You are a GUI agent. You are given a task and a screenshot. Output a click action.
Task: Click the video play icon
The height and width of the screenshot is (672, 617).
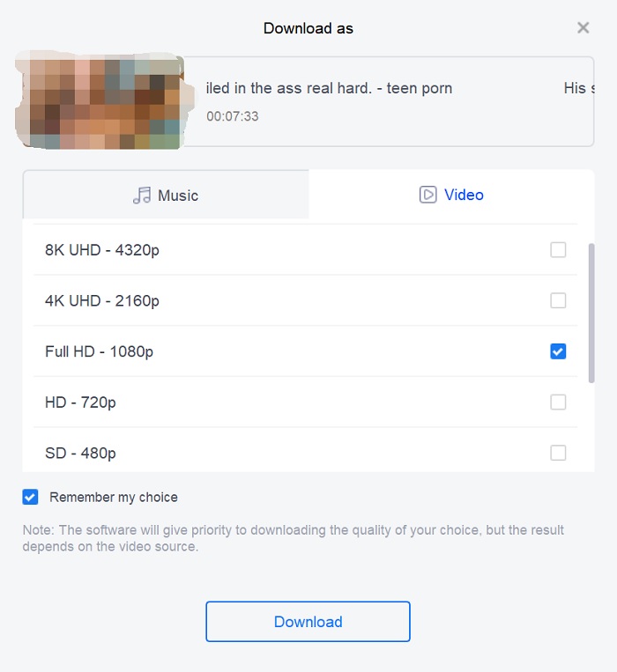427,195
